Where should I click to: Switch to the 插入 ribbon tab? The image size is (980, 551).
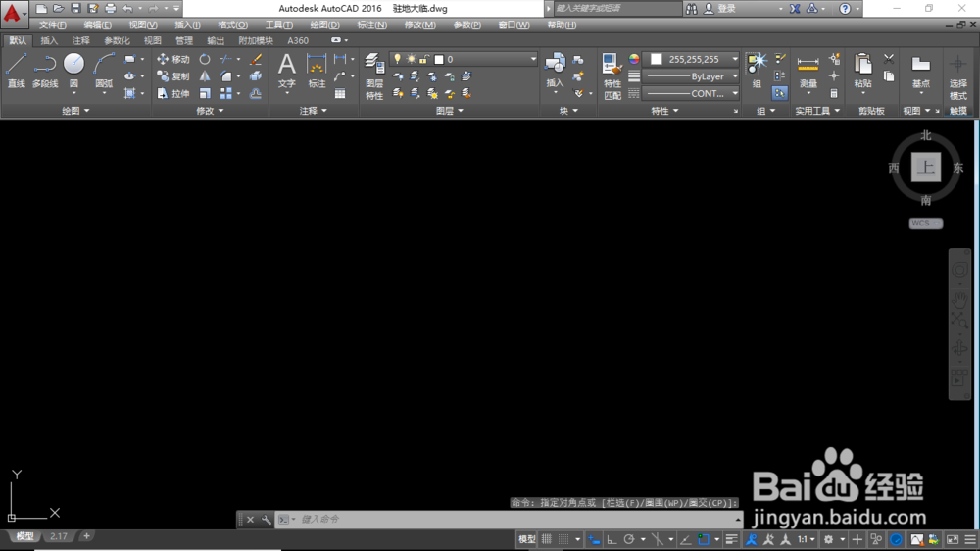click(49, 40)
